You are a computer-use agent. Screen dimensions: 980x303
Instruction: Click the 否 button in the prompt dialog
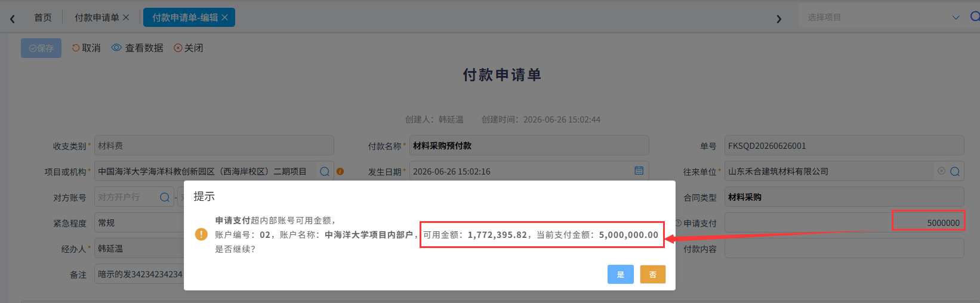click(x=652, y=274)
